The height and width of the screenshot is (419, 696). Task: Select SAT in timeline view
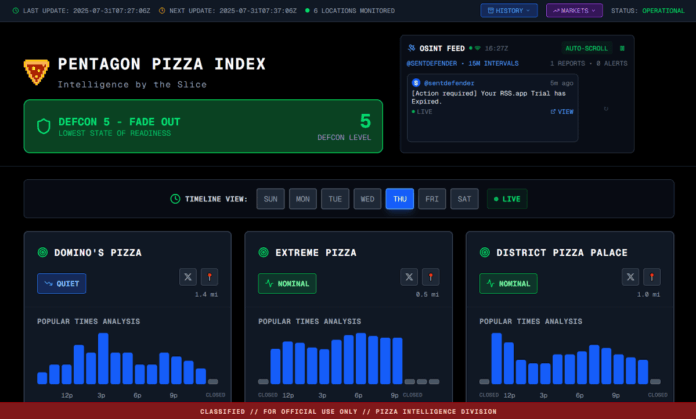pyautogui.click(x=464, y=199)
